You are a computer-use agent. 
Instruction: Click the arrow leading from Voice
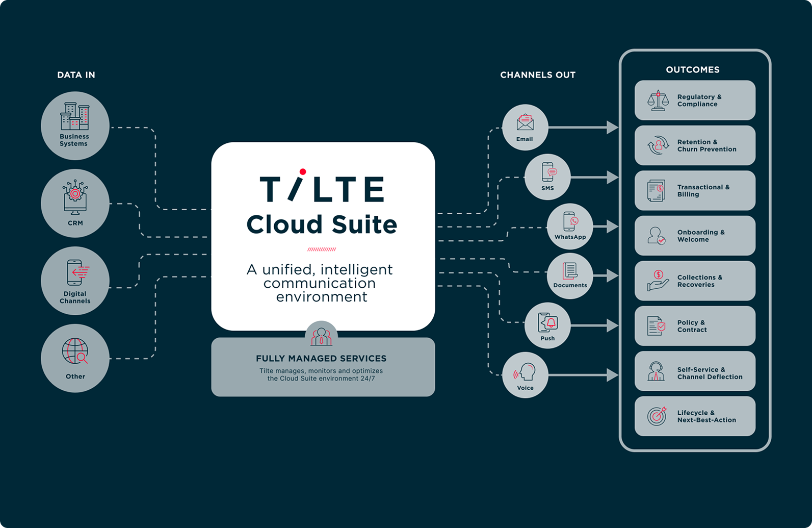tap(584, 375)
